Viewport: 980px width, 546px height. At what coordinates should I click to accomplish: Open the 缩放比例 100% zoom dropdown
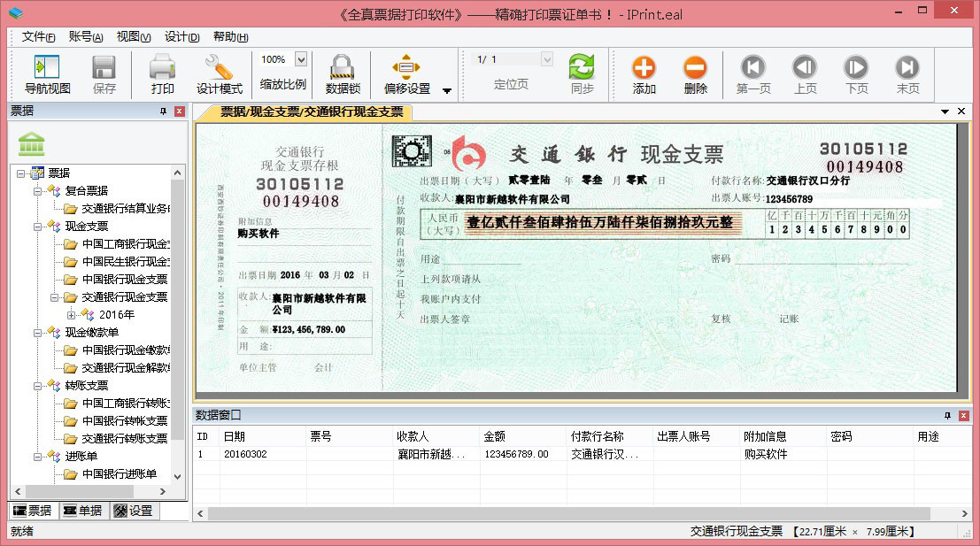301,59
